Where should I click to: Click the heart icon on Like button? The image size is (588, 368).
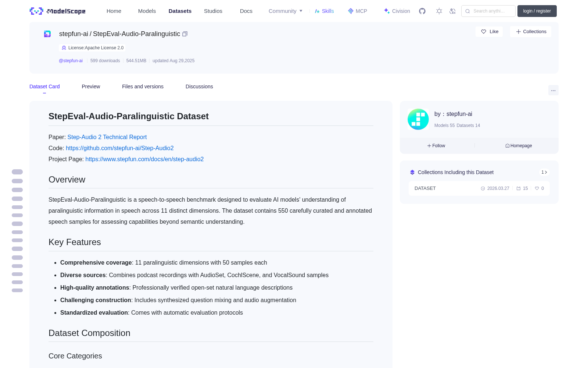pyautogui.click(x=484, y=32)
